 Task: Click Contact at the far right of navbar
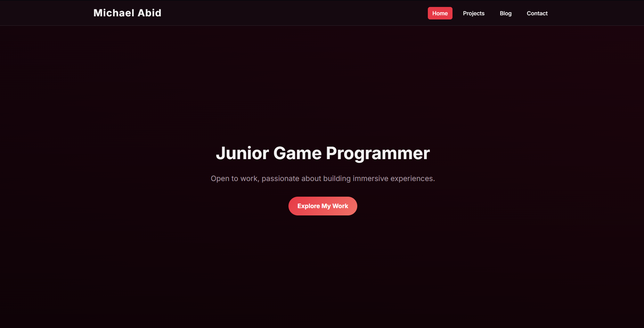(537, 13)
